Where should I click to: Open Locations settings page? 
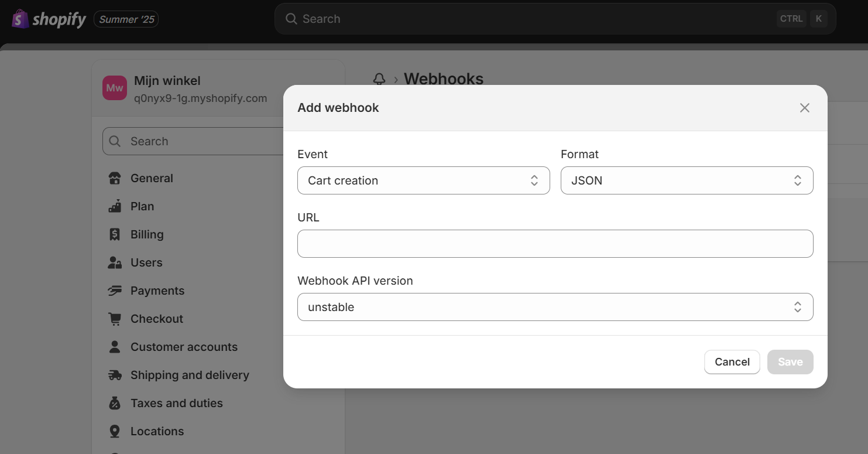(x=157, y=432)
